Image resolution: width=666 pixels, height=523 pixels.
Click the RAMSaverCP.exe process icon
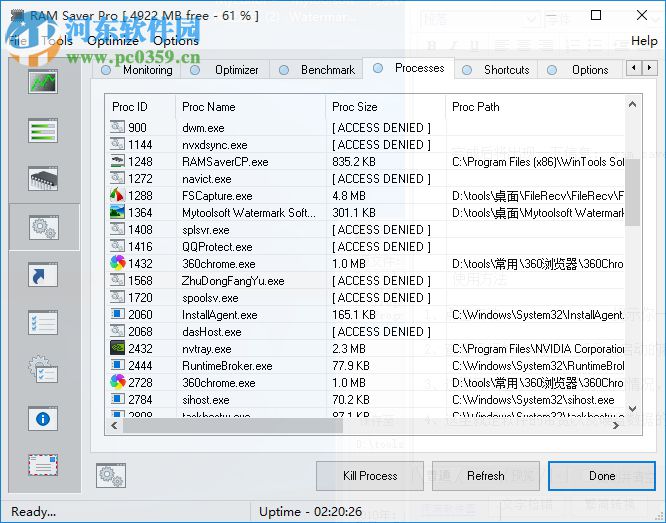[117, 161]
